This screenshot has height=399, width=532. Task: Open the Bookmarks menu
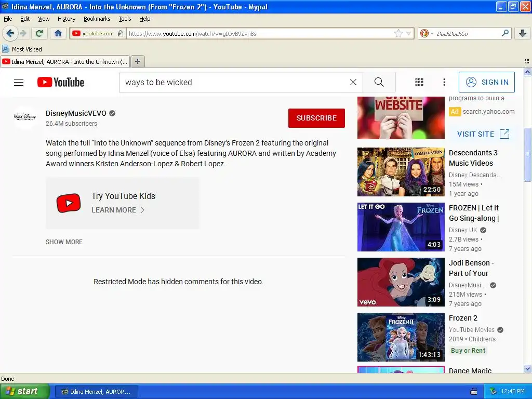[x=97, y=19]
